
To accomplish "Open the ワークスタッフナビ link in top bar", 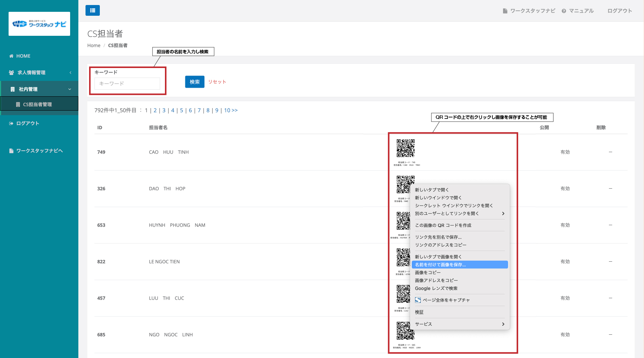I will [532, 11].
